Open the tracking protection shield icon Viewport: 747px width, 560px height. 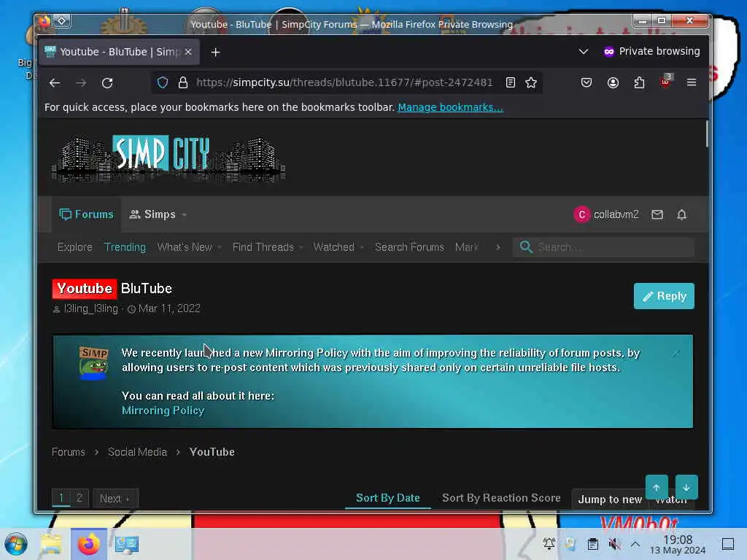coord(163,83)
